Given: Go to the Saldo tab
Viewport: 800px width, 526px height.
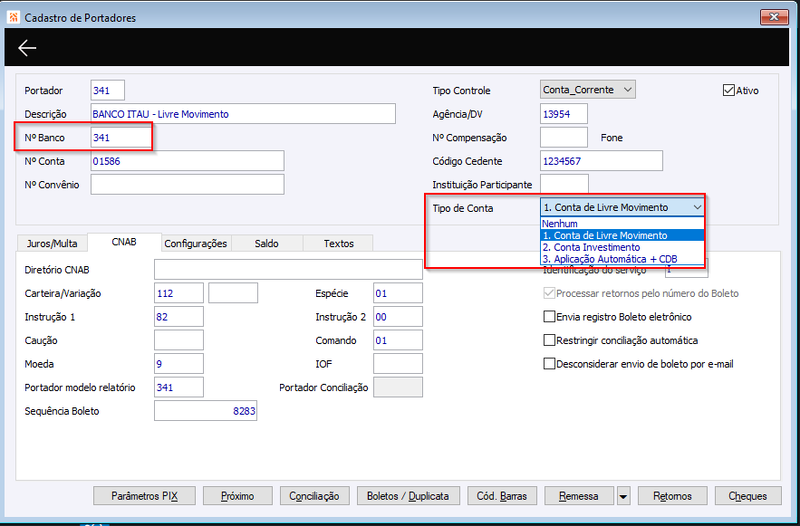Looking at the screenshot, I should coord(267,243).
